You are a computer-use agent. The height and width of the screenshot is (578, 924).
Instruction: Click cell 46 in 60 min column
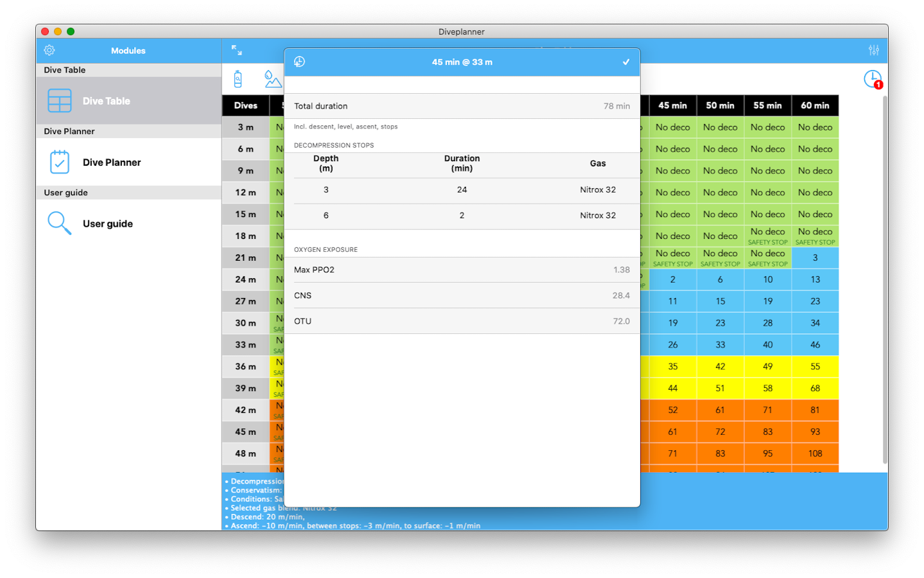coord(815,345)
